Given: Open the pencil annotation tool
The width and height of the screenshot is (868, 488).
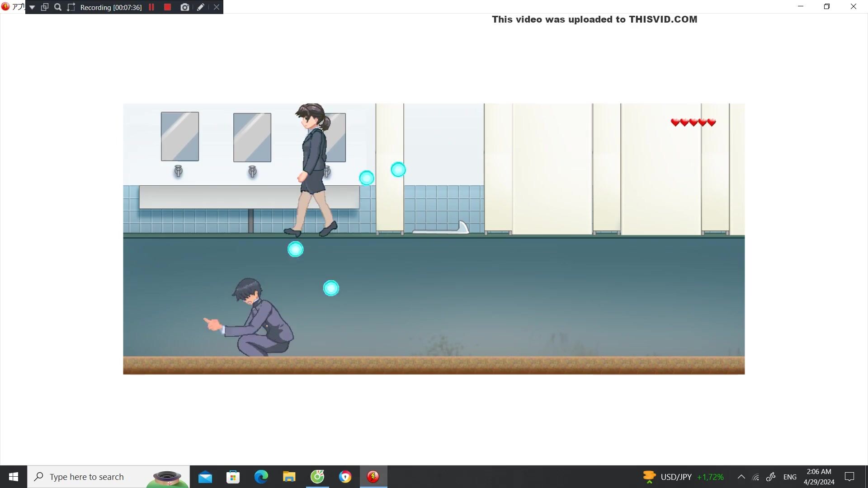Looking at the screenshot, I should 201,7.
